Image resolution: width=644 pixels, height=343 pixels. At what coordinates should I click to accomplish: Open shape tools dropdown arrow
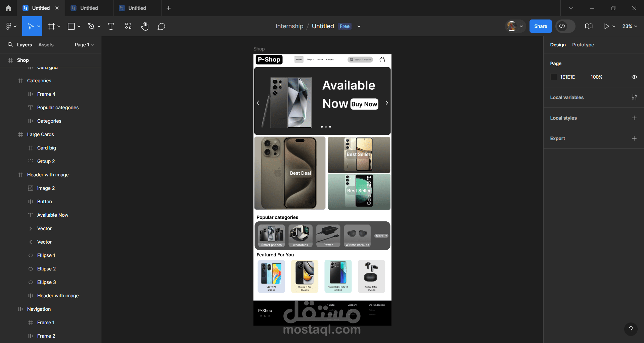[79, 26]
